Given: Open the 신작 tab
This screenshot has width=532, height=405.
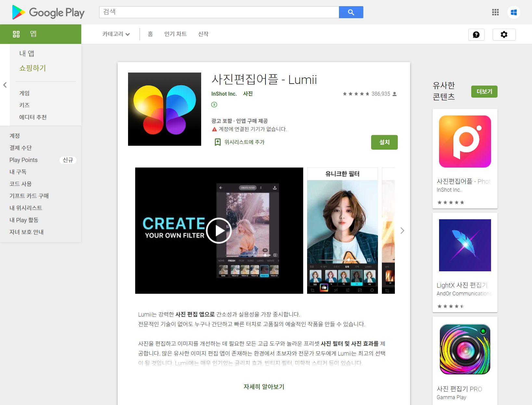Looking at the screenshot, I should pyautogui.click(x=203, y=34).
